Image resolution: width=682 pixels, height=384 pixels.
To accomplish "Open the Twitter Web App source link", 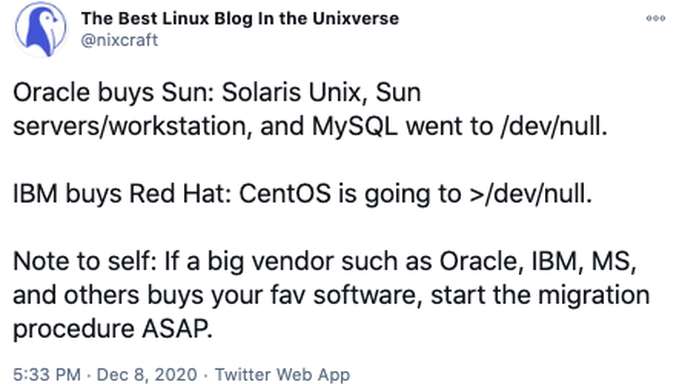I will point(283,374).
